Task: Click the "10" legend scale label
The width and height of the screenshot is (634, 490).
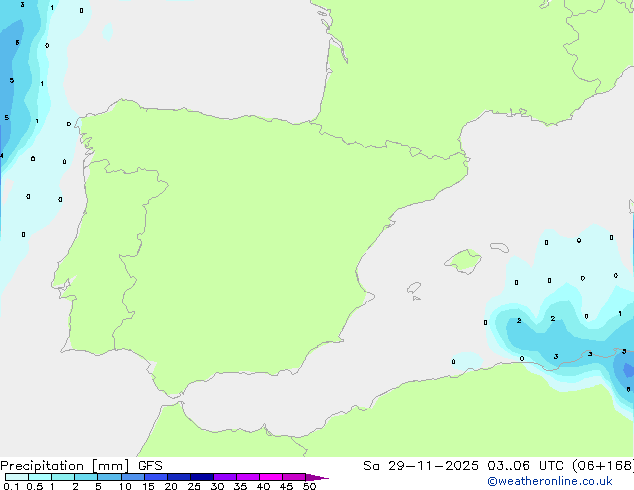Action: coord(125,486)
